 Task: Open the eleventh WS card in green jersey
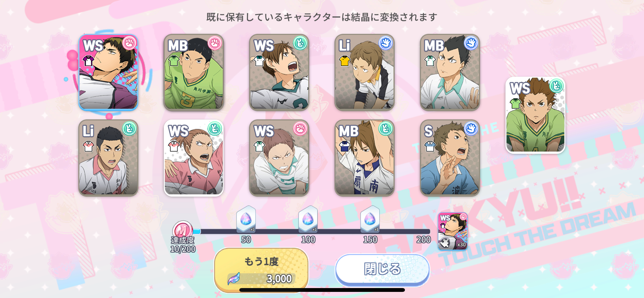click(x=535, y=115)
